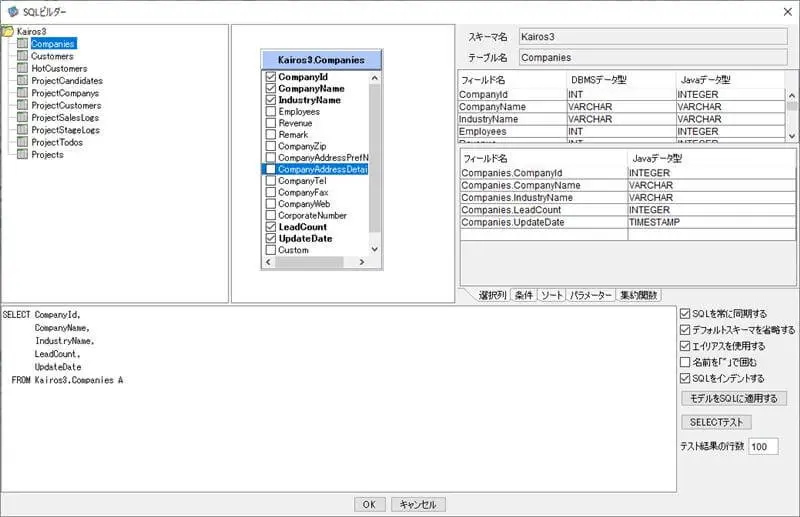This screenshot has width=800, height=517.
Task: Click inside the SQL text editor
Action: pos(339,399)
